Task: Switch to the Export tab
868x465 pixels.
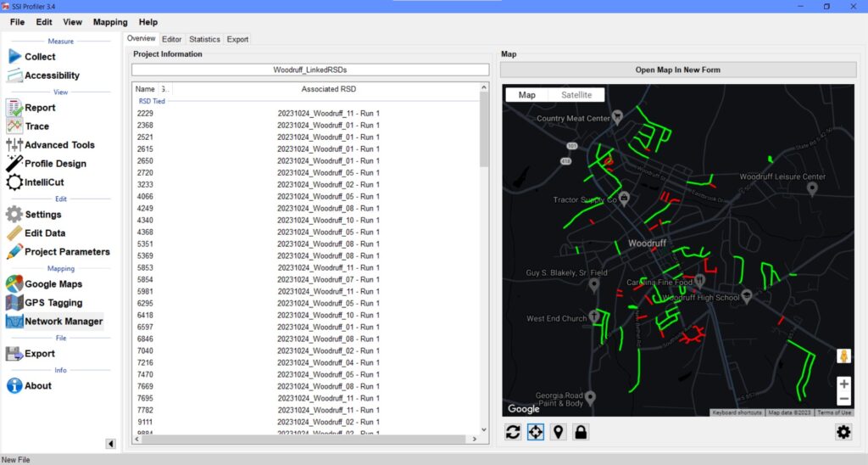Action: [x=237, y=39]
